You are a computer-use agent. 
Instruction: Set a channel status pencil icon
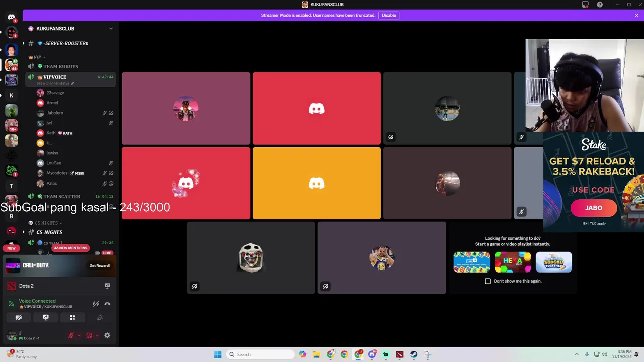[x=72, y=83]
